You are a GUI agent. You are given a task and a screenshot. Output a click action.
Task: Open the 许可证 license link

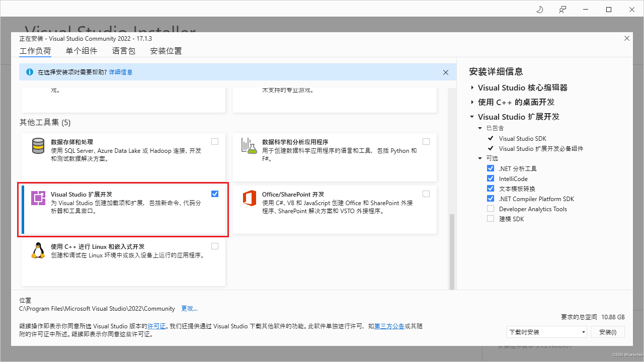156,326
